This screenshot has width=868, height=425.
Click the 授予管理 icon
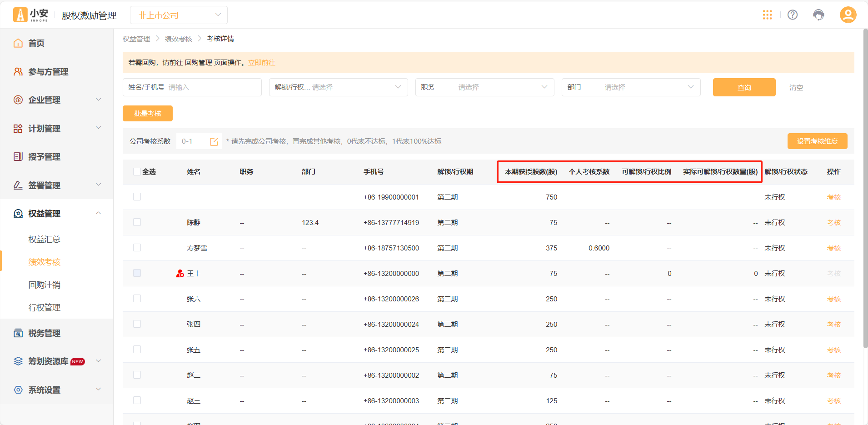[x=18, y=157]
